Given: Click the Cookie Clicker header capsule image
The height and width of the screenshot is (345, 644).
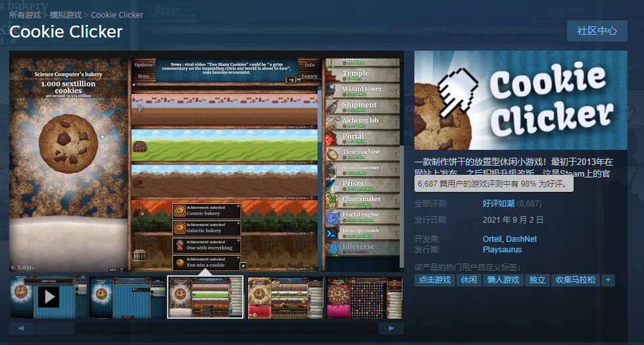Looking at the screenshot, I should pyautogui.click(x=521, y=100).
